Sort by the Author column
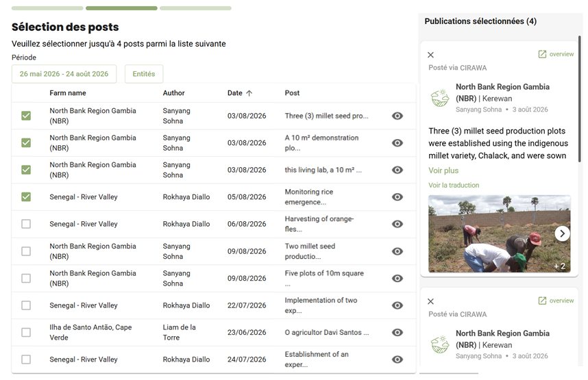The width and height of the screenshot is (588, 380). pyautogui.click(x=173, y=93)
